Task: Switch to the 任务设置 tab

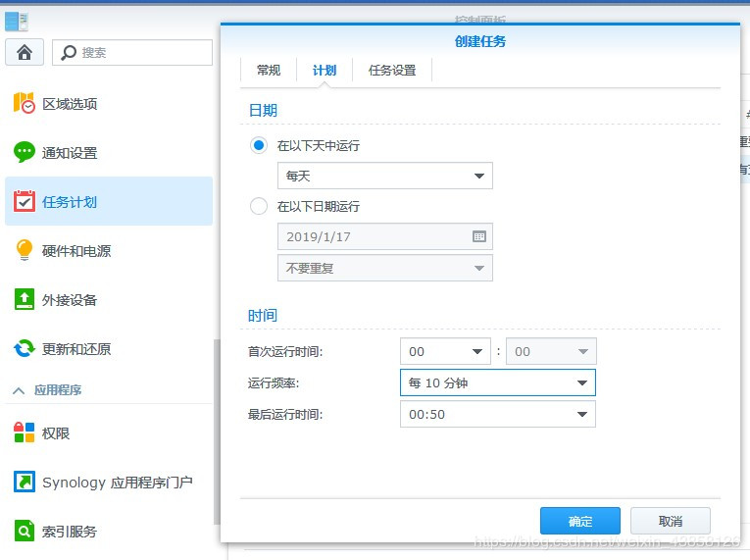Action: [x=392, y=71]
